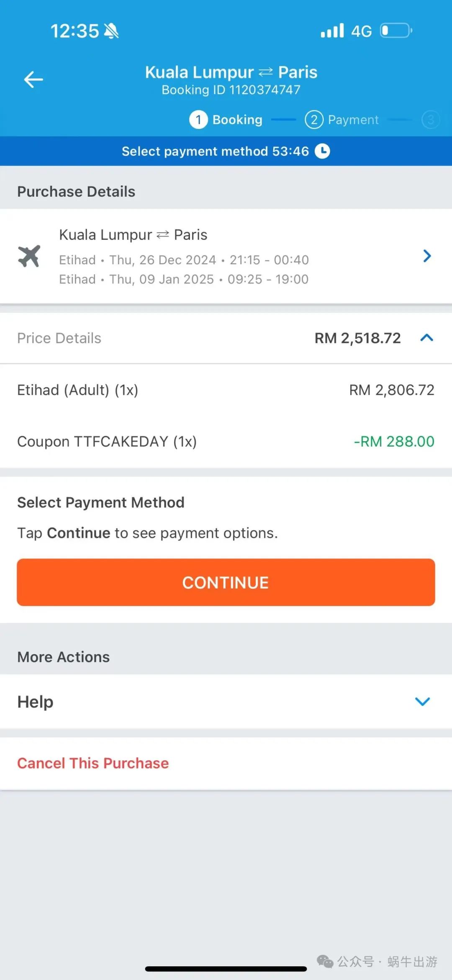The width and height of the screenshot is (452, 980).
Task: Select the Payment step tab
Action: (x=342, y=120)
